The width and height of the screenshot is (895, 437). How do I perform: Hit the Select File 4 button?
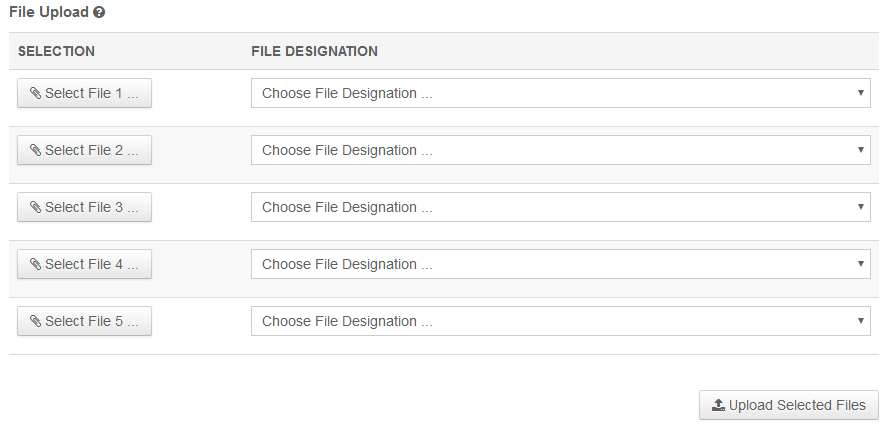(x=85, y=264)
